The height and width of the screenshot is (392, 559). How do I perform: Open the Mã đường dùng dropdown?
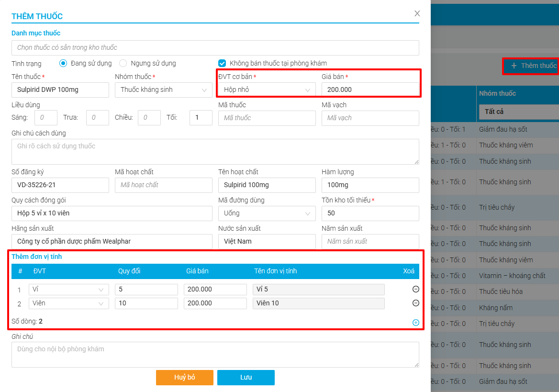[x=267, y=213]
